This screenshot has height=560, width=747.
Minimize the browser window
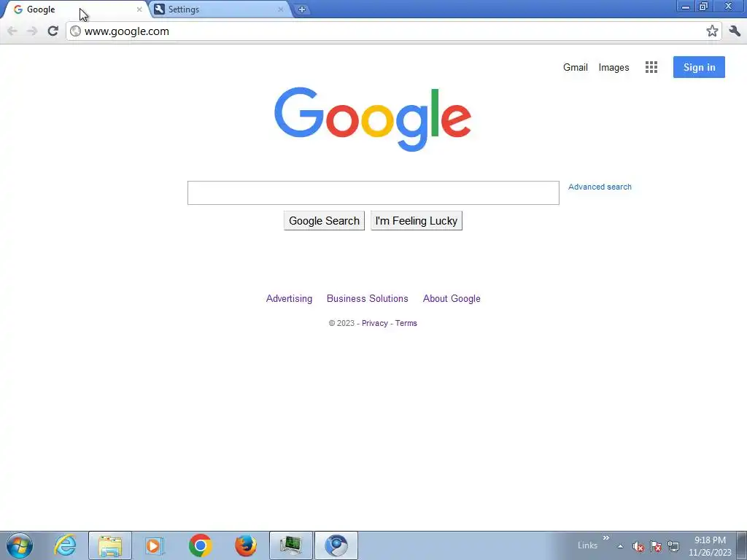click(x=686, y=7)
